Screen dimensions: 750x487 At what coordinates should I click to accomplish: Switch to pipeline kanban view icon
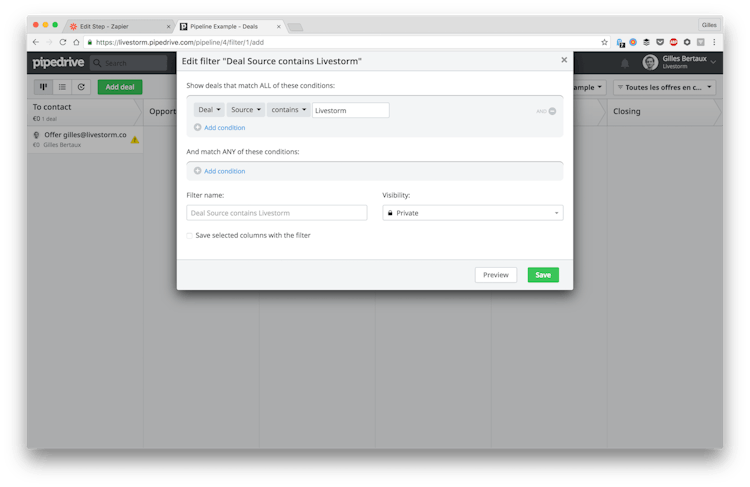pos(43,87)
